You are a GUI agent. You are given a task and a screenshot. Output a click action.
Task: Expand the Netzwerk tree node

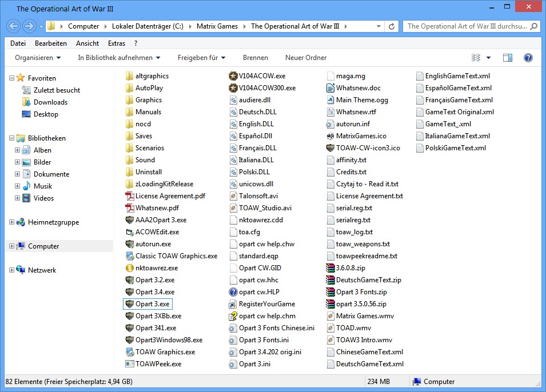11,270
